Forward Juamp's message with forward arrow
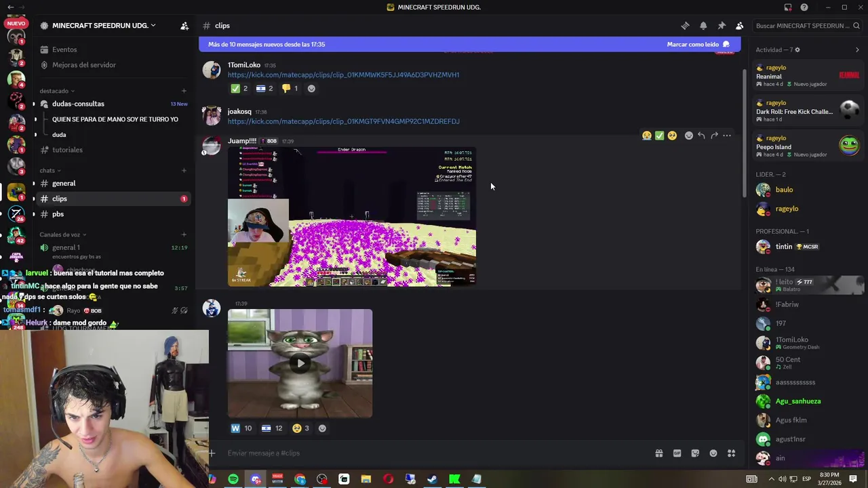 coord(714,136)
